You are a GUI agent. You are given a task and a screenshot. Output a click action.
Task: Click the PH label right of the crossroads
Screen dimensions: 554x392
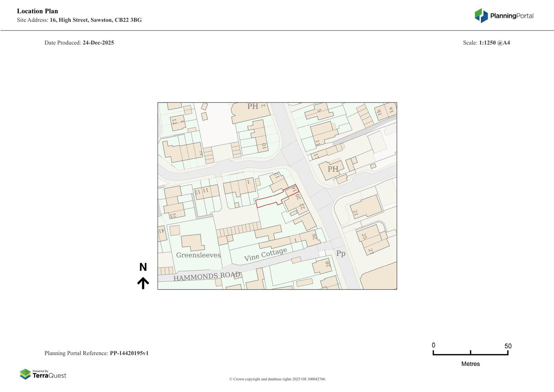(x=333, y=169)
